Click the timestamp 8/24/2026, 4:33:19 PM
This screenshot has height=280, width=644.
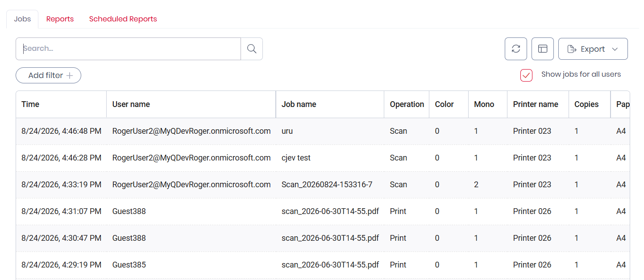[62, 185]
